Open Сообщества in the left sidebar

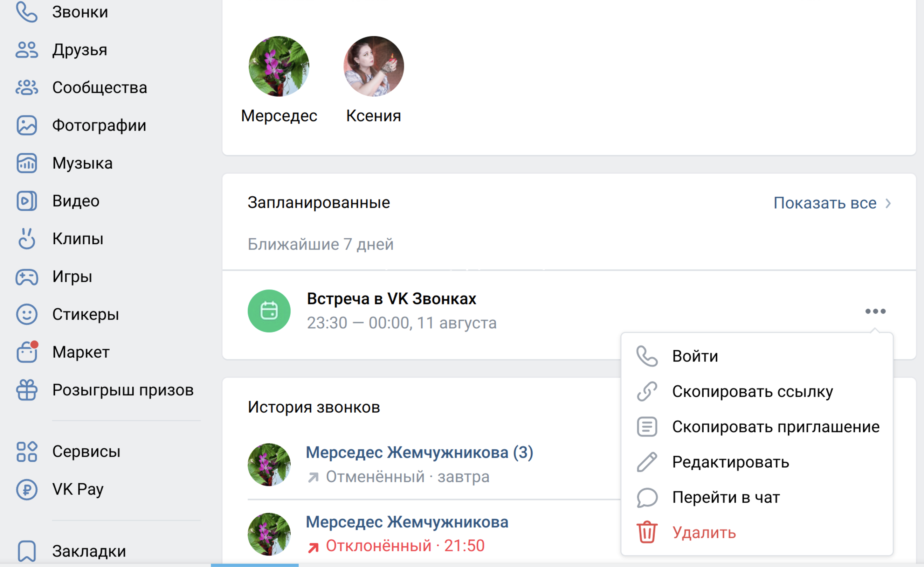[99, 87]
